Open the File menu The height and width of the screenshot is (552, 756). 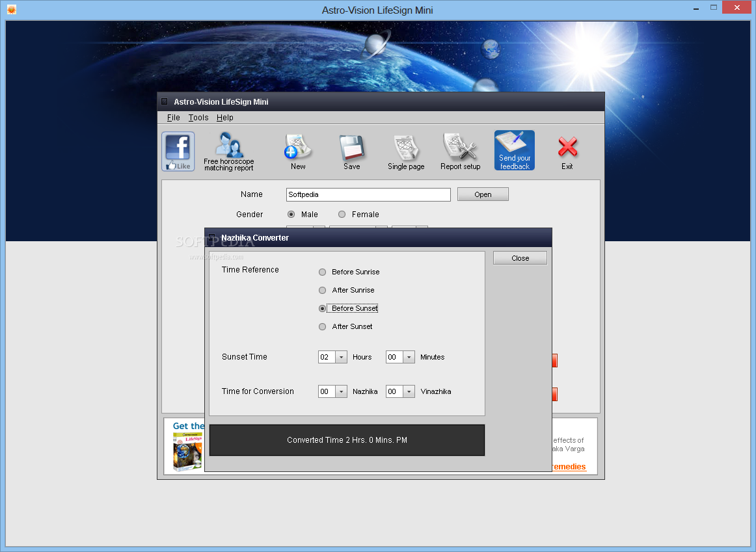(x=173, y=118)
